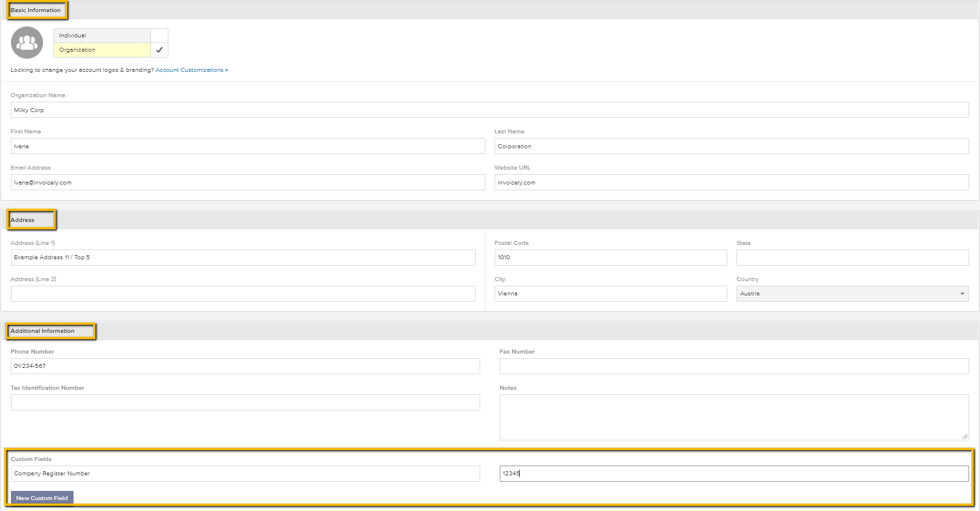Click the First Name field
This screenshot has width=980, height=511.
248,146
